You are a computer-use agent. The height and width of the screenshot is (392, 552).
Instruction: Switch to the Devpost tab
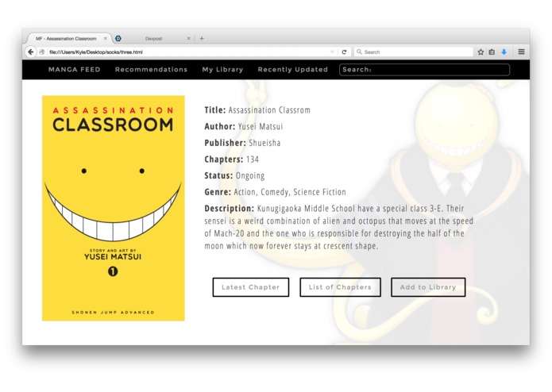pos(154,38)
